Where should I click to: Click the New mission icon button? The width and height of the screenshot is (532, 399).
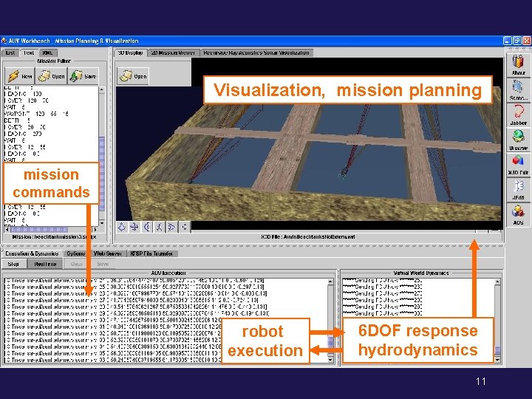(x=20, y=76)
